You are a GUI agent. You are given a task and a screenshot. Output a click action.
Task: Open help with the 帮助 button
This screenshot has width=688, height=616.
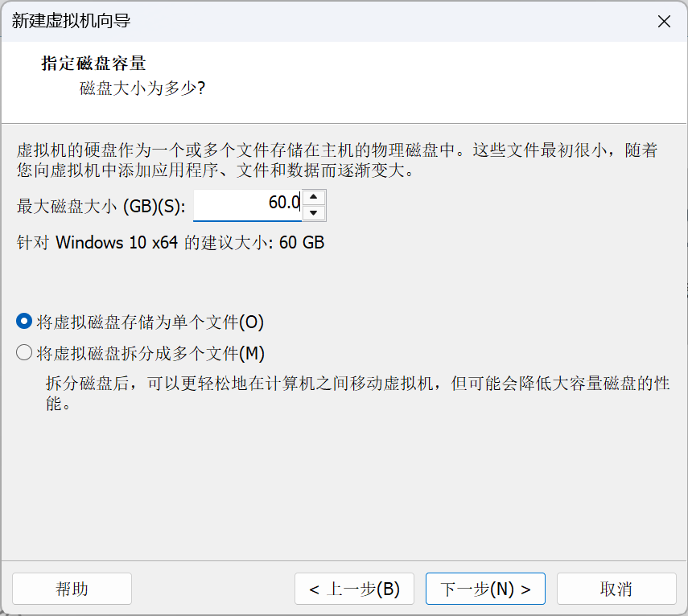pos(72,589)
